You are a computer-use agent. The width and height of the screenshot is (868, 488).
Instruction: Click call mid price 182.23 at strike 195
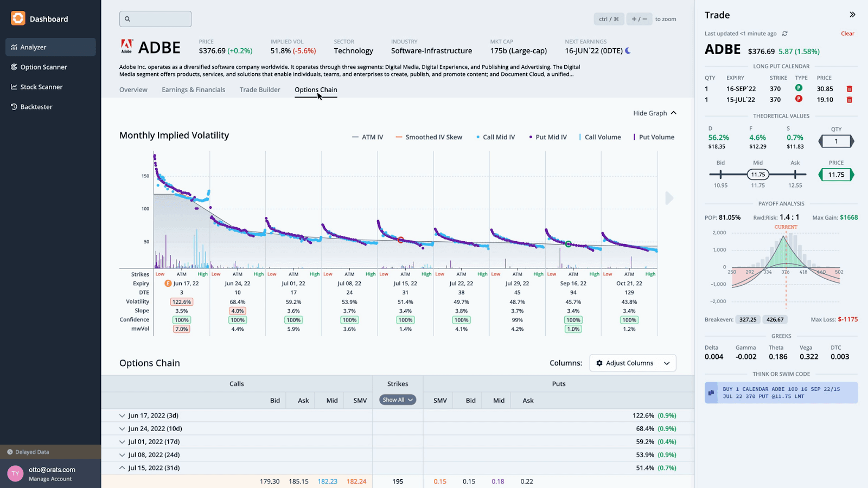(327, 481)
